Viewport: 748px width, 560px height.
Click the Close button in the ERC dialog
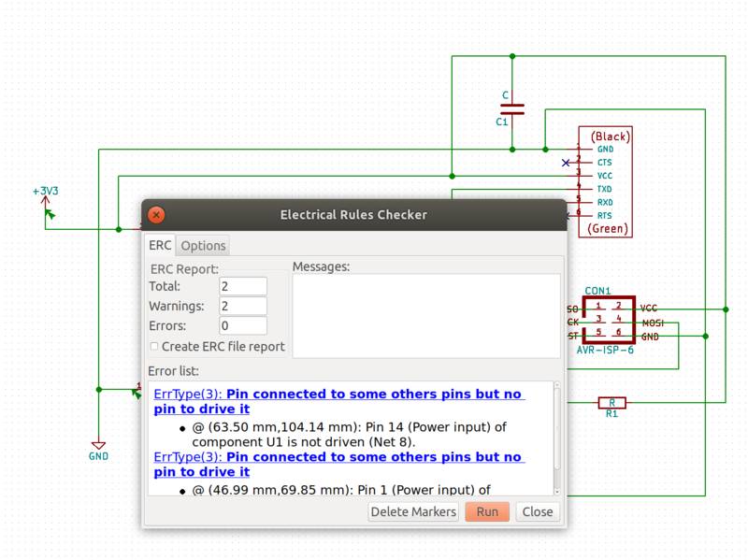pyautogui.click(x=537, y=511)
